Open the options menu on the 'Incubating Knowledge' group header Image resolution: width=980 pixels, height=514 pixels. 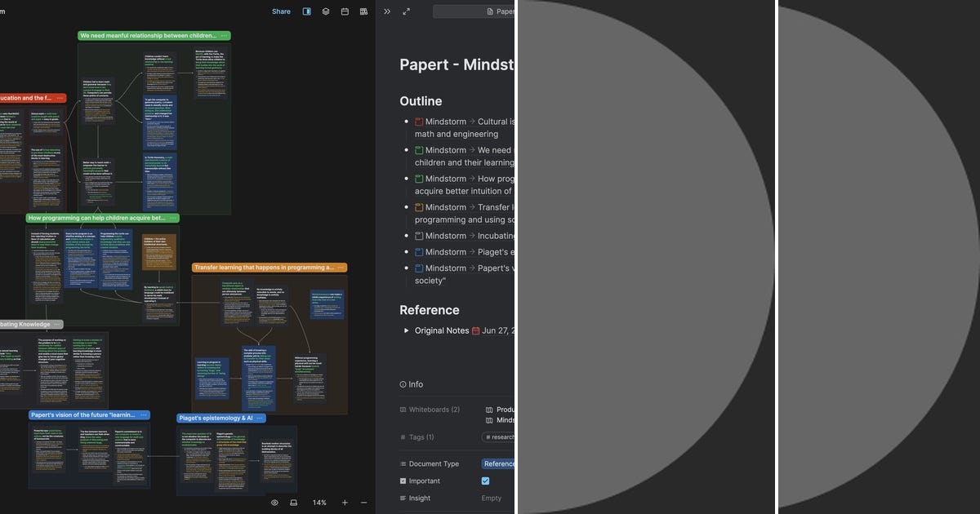(57, 324)
